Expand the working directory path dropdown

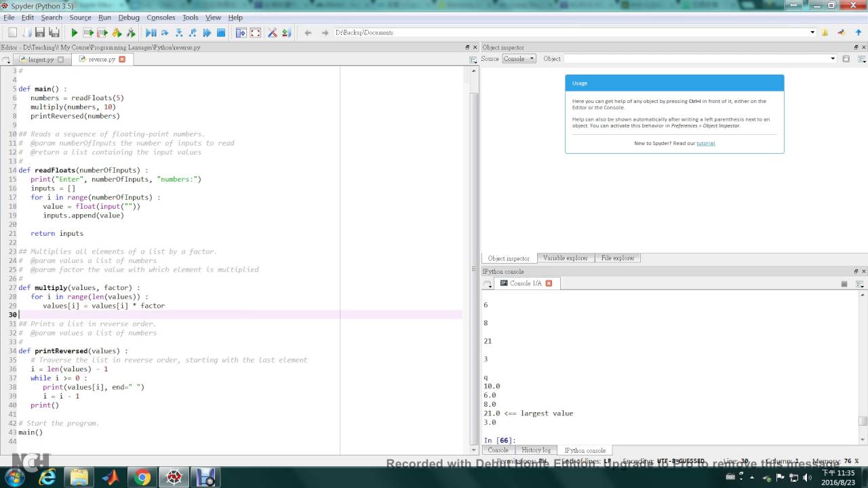(812, 33)
